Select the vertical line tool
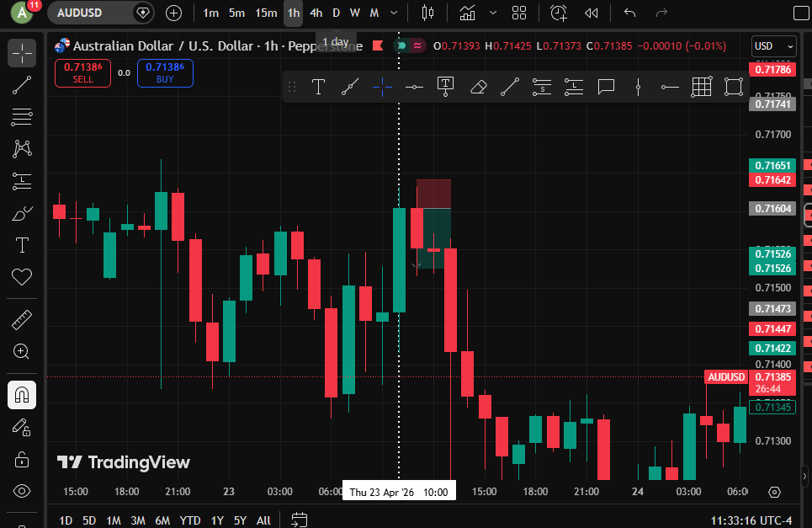This screenshot has height=528, width=812. (638, 87)
